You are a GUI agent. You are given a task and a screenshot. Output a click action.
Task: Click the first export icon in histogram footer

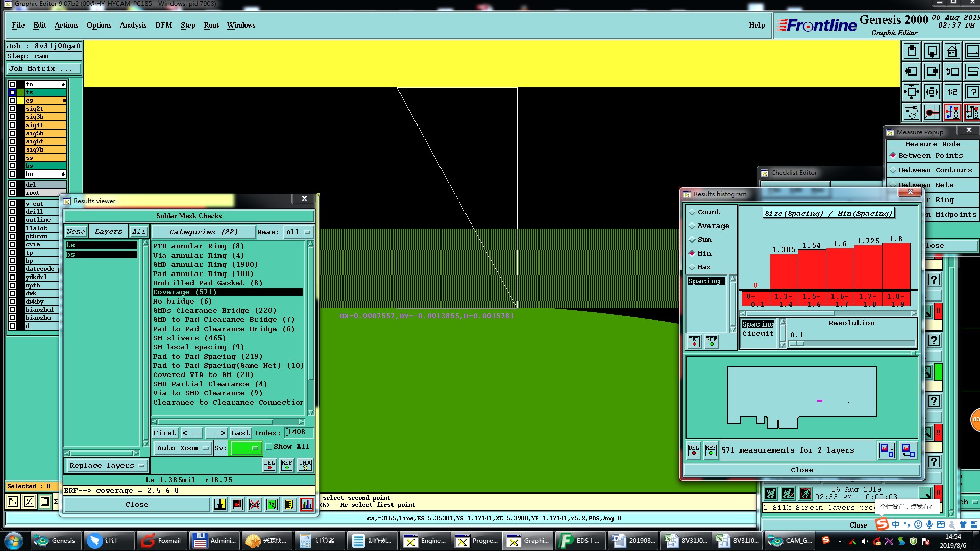tap(887, 450)
